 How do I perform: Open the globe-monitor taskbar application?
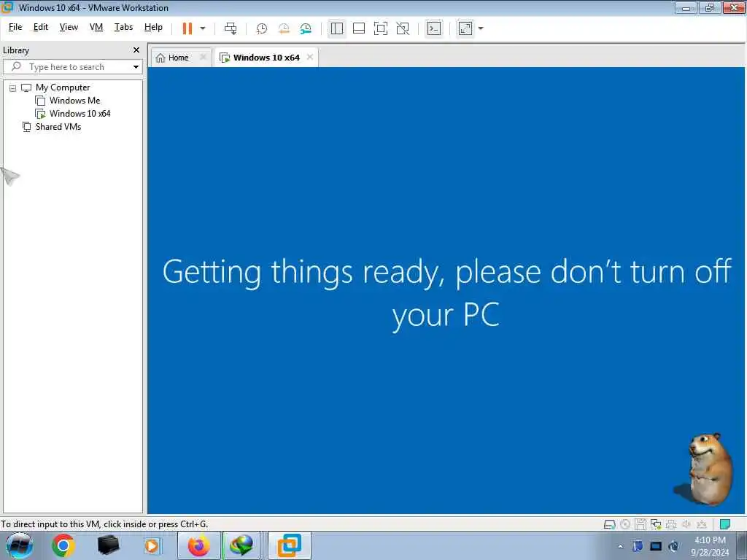click(241, 545)
